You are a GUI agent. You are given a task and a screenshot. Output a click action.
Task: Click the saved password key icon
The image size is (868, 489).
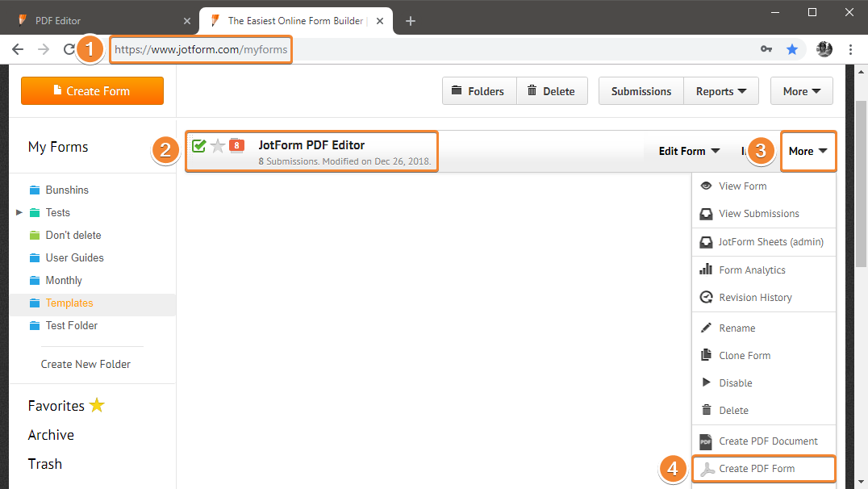pyautogui.click(x=766, y=49)
